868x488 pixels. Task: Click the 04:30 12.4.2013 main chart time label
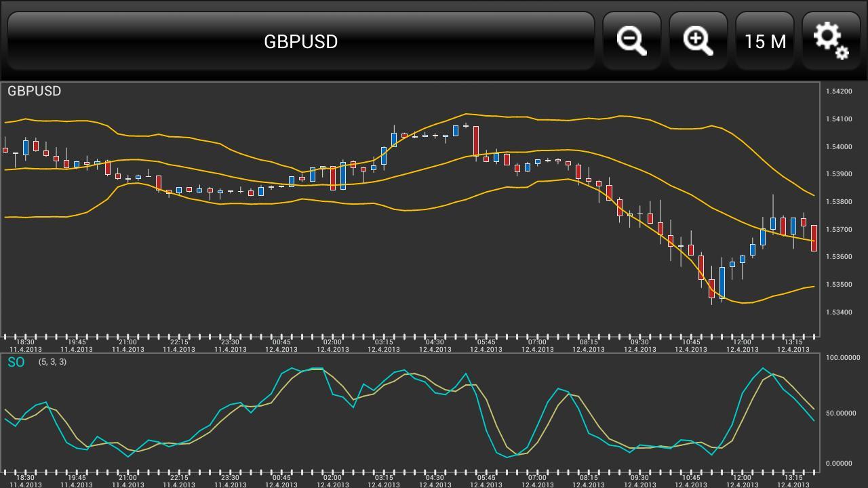click(435, 346)
